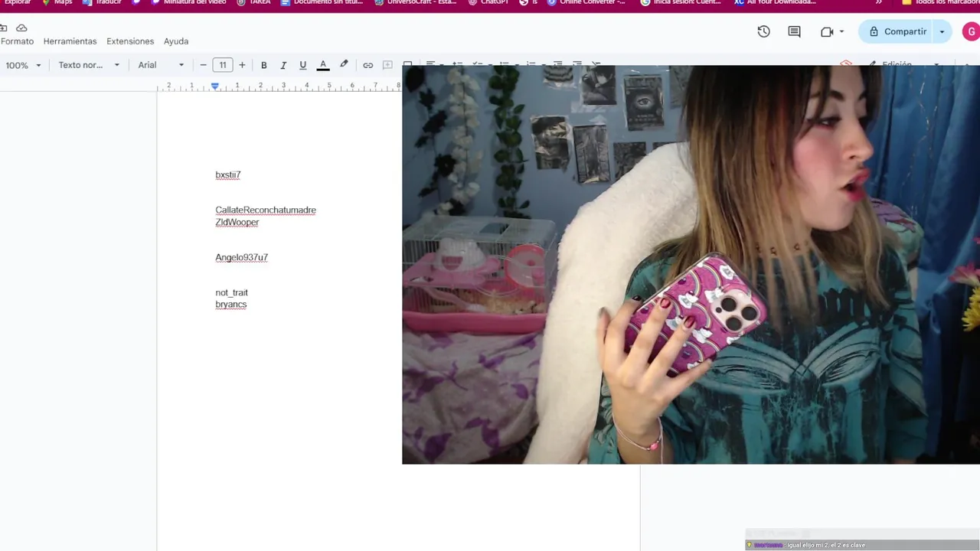Screen dimensions: 980x551
Task: Click the text bryancs
Action: (231, 304)
